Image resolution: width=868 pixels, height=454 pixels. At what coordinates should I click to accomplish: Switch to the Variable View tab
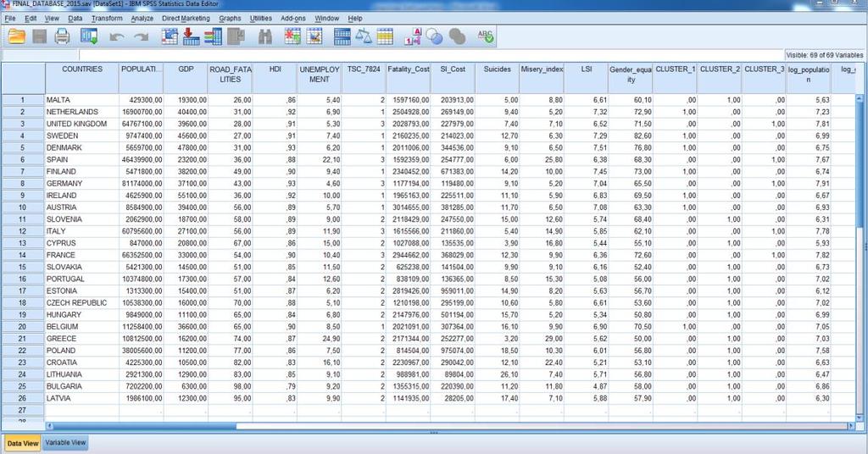click(x=65, y=442)
